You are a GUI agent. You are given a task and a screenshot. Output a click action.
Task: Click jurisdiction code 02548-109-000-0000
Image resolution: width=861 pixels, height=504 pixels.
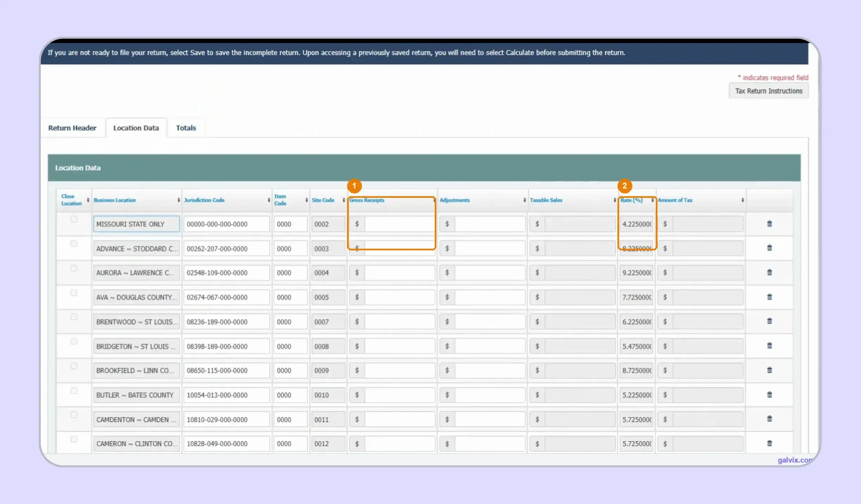click(227, 273)
